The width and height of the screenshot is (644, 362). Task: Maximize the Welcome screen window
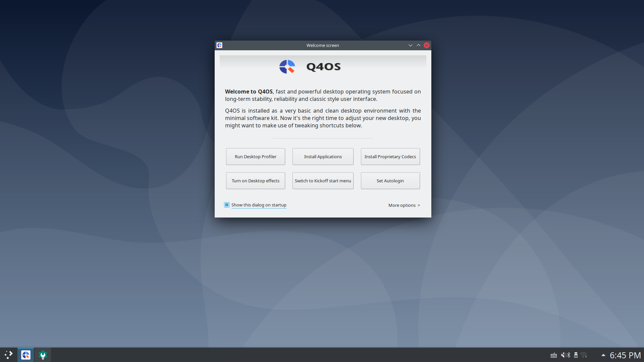tap(419, 45)
